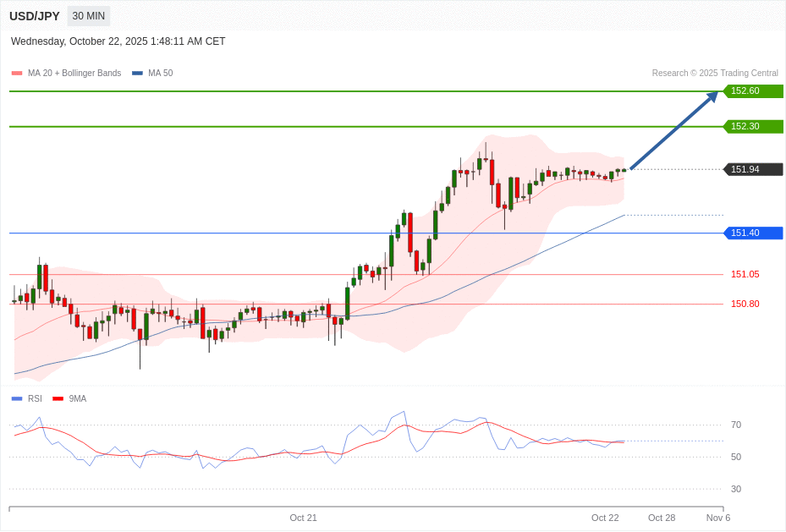This screenshot has width=786, height=532.
Task: Select Oct 21 on the date axis
Action: (x=303, y=518)
